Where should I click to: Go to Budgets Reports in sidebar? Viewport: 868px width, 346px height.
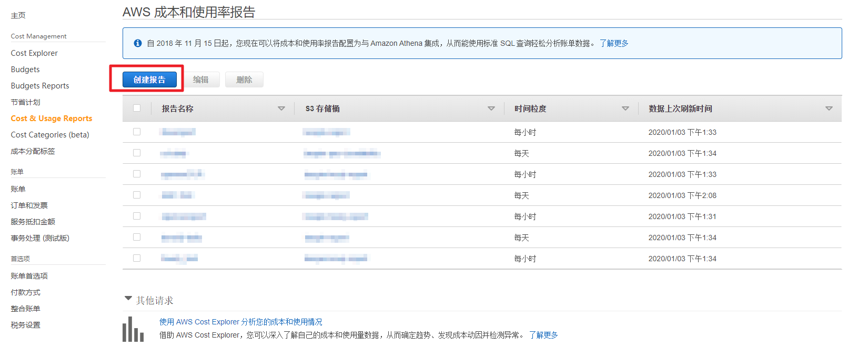[40, 86]
